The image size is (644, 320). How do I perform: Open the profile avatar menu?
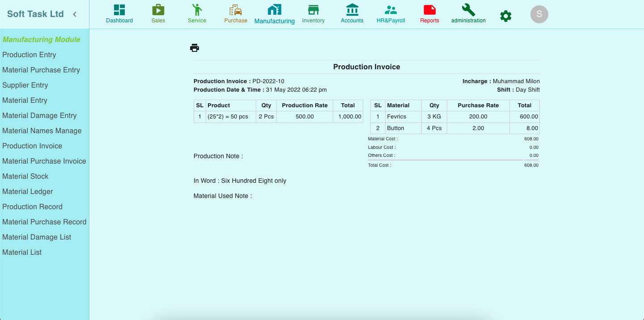click(539, 14)
